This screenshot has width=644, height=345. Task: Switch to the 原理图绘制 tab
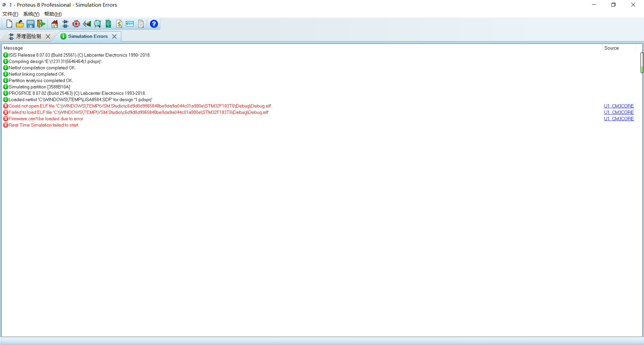[x=29, y=36]
